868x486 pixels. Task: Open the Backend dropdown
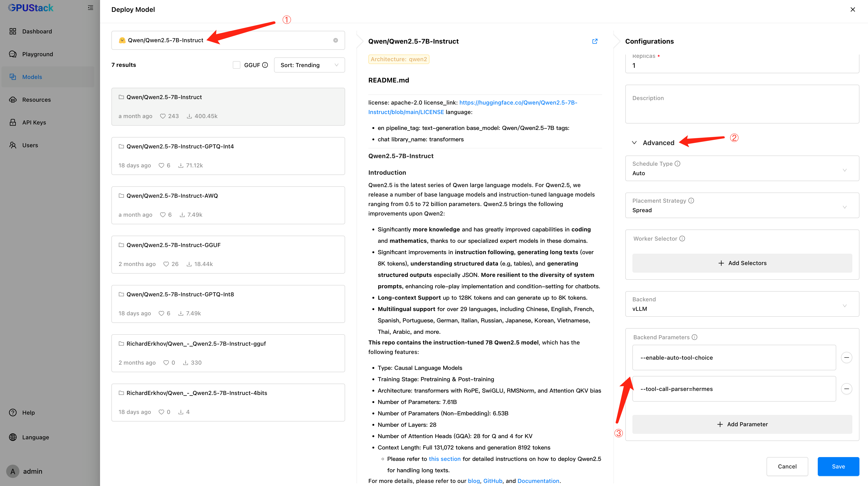tap(742, 304)
